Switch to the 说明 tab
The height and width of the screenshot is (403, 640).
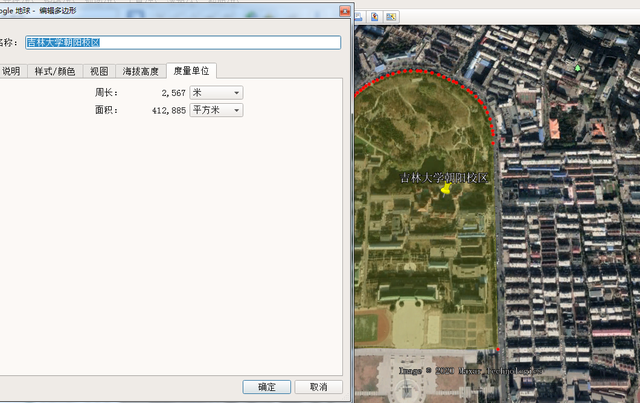pyautogui.click(x=12, y=71)
